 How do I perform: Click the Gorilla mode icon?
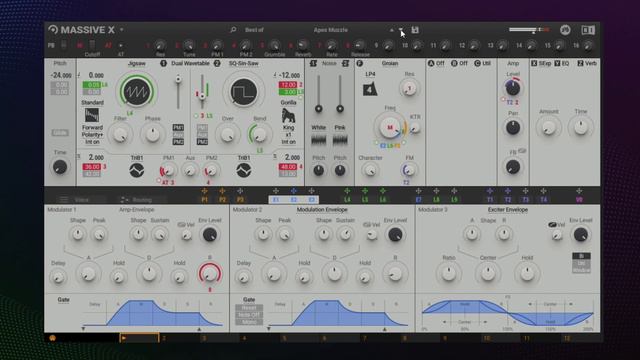[288, 116]
